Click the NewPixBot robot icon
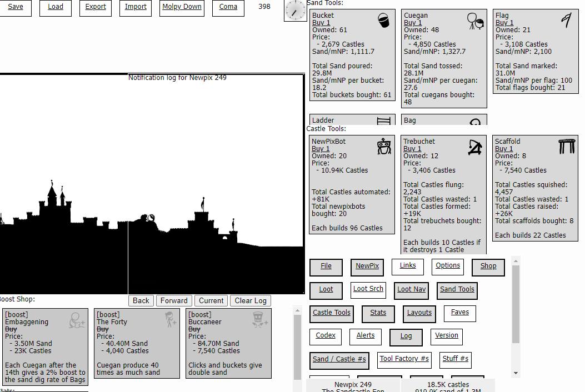Image resolution: width=585 pixels, height=392 pixels. point(384,147)
